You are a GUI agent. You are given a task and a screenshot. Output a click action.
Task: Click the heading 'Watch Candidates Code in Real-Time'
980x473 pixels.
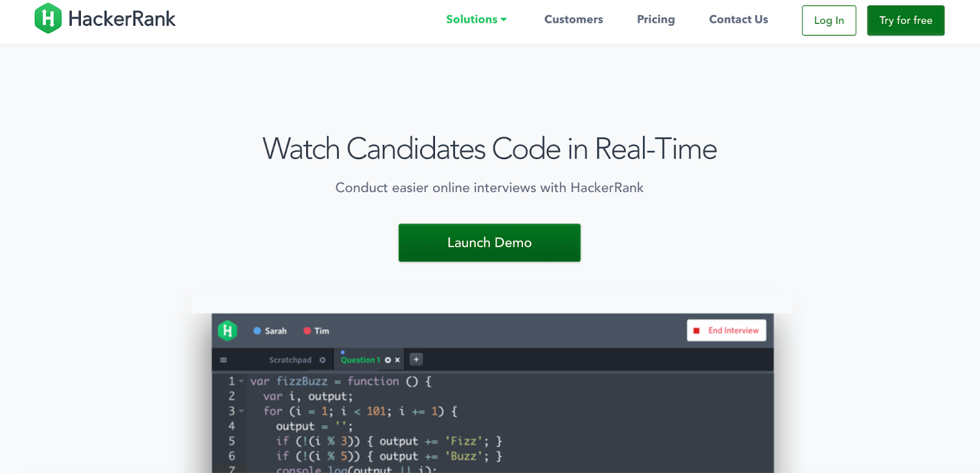489,149
